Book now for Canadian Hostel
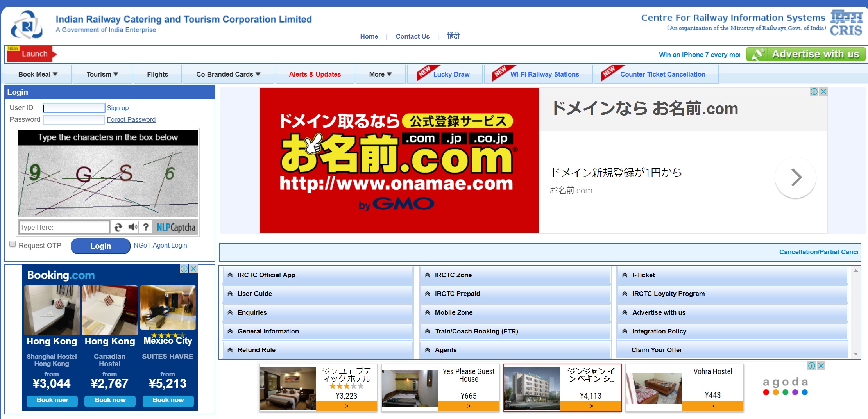868x419 pixels. (x=110, y=400)
